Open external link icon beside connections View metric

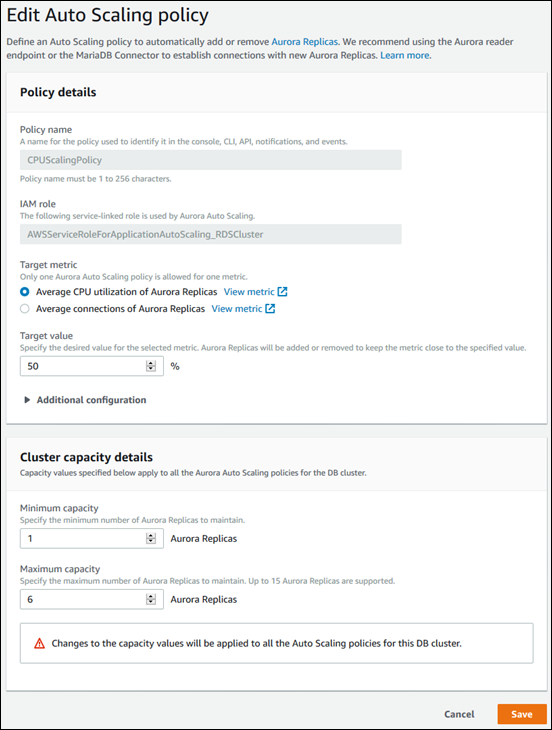(x=270, y=309)
